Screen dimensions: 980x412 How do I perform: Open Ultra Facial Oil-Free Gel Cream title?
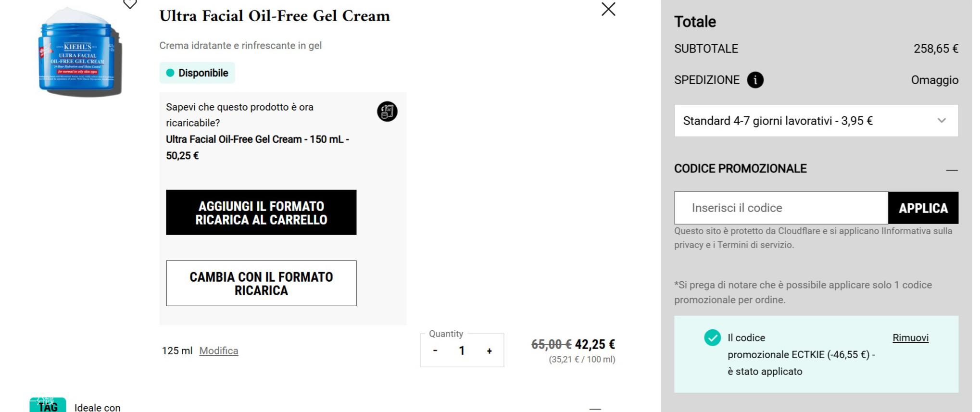pos(275,16)
